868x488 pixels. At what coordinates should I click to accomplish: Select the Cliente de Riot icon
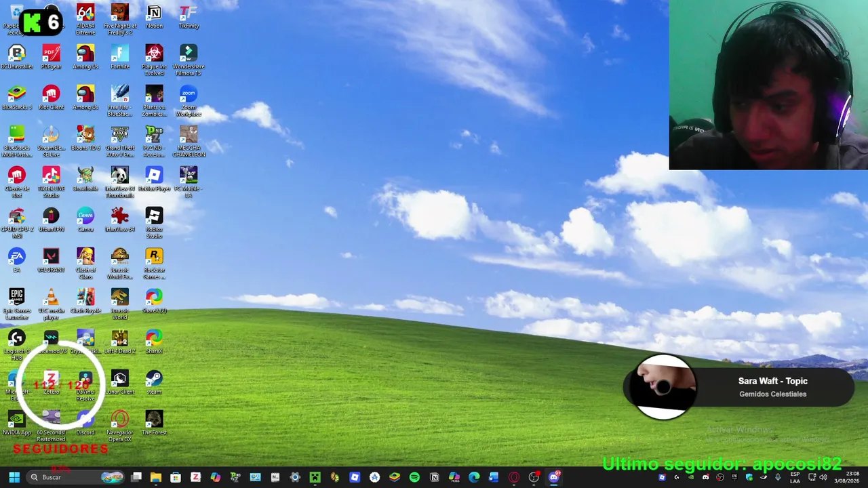coord(17,182)
